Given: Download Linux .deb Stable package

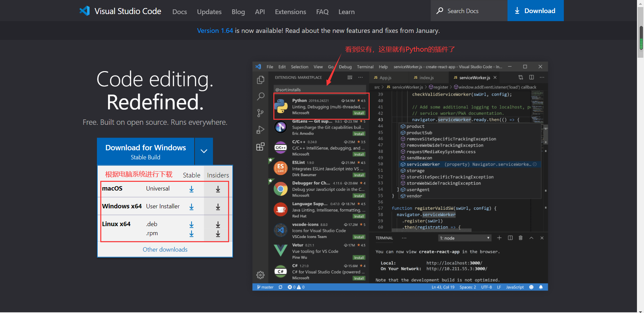Looking at the screenshot, I should (x=192, y=224).
